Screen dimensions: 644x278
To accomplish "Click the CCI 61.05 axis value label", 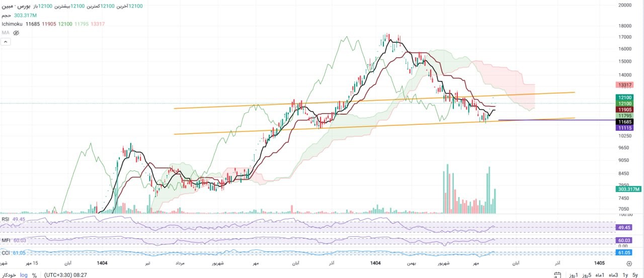I will point(624,252).
